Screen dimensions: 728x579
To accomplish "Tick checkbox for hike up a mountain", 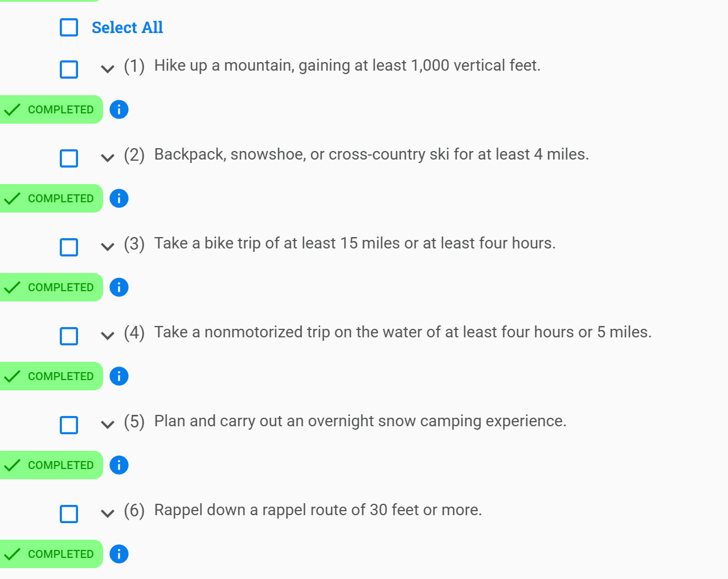I will point(69,70).
